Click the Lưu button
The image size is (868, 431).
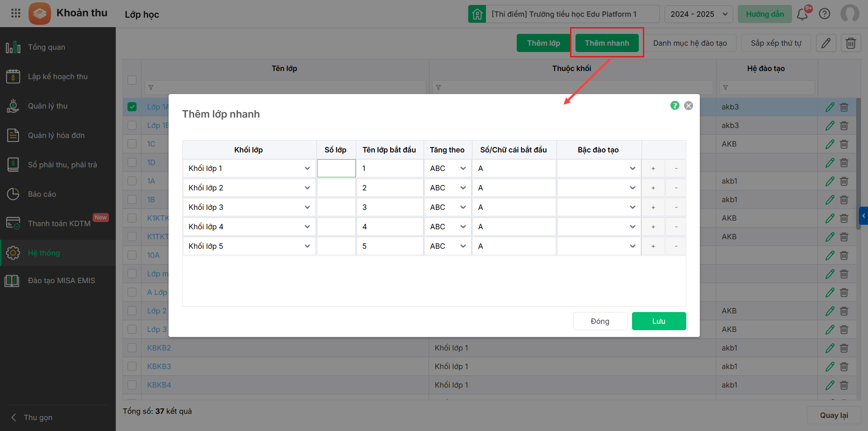coord(659,321)
